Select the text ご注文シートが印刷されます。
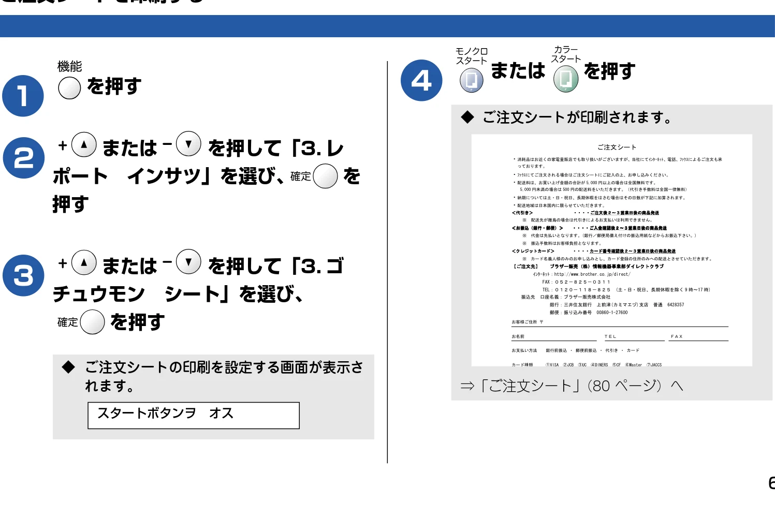Screen dimensions: 775x532 point(577,117)
